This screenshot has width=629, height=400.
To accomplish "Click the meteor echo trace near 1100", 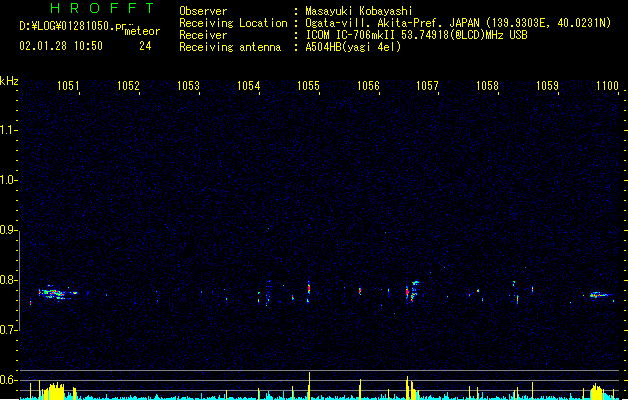I will coord(599,295).
